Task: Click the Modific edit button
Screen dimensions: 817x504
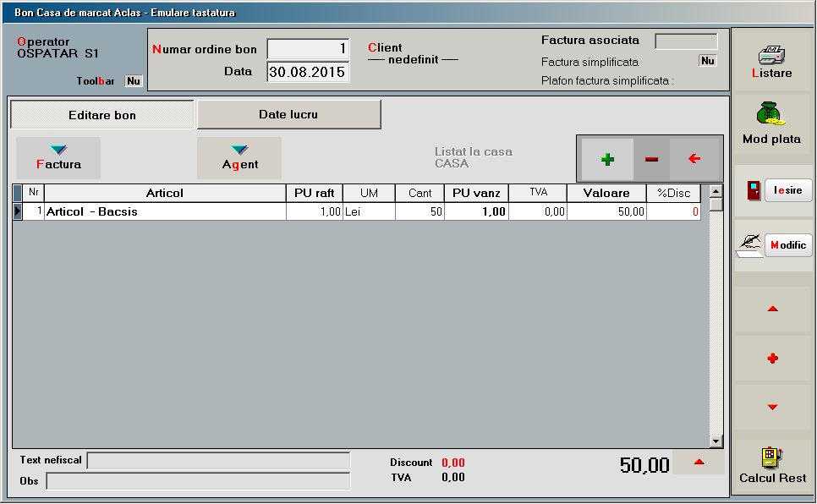Action: coord(787,245)
